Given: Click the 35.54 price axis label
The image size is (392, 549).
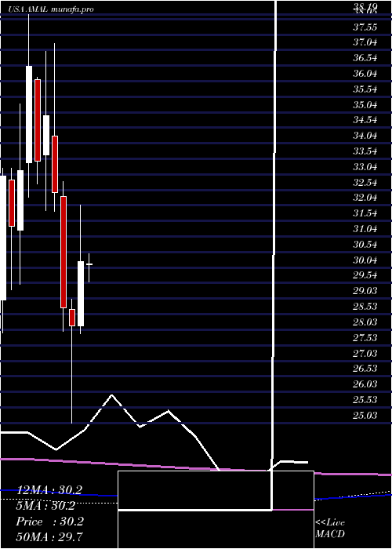Looking at the screenshot, I should 365,89.
